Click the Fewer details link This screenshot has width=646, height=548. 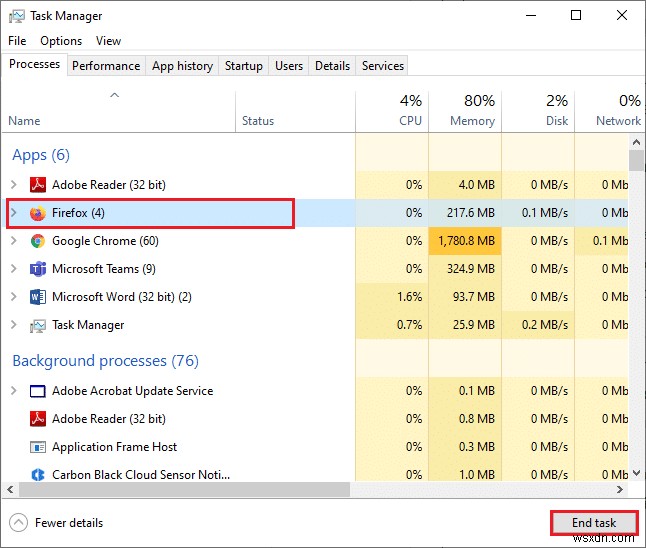69,523
